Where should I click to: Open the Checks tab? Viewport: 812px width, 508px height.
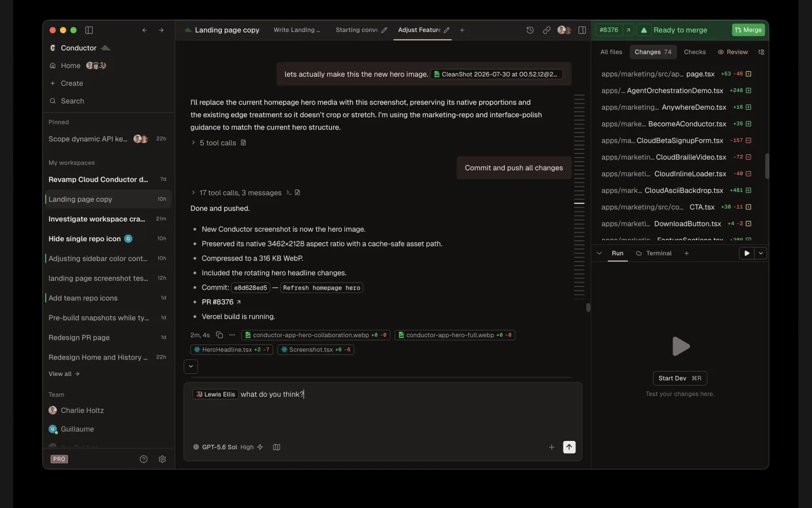click(695, 52)
